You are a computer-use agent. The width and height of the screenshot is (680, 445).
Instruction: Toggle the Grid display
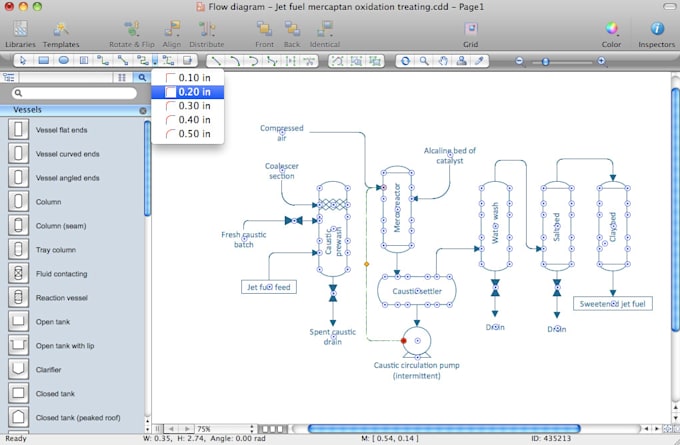point(471,34)
